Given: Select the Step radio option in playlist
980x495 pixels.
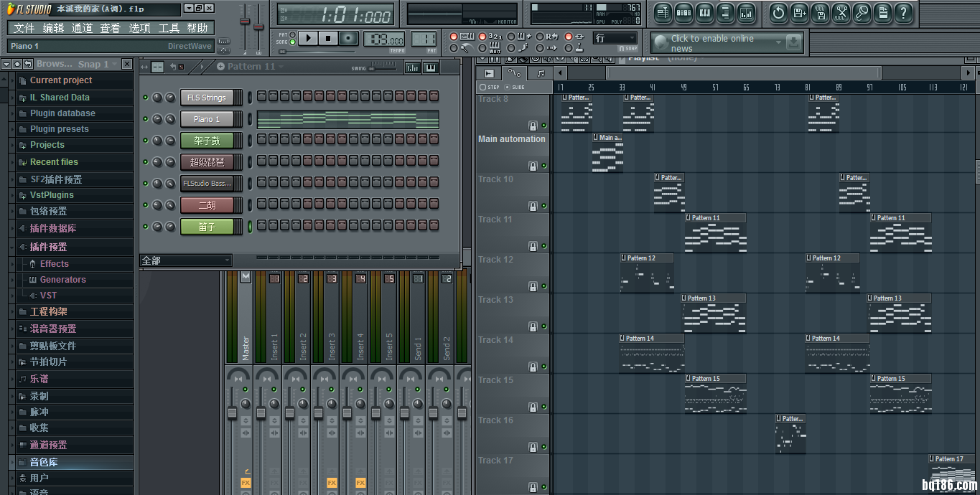Looking at the screenshot, I should 483,88.
